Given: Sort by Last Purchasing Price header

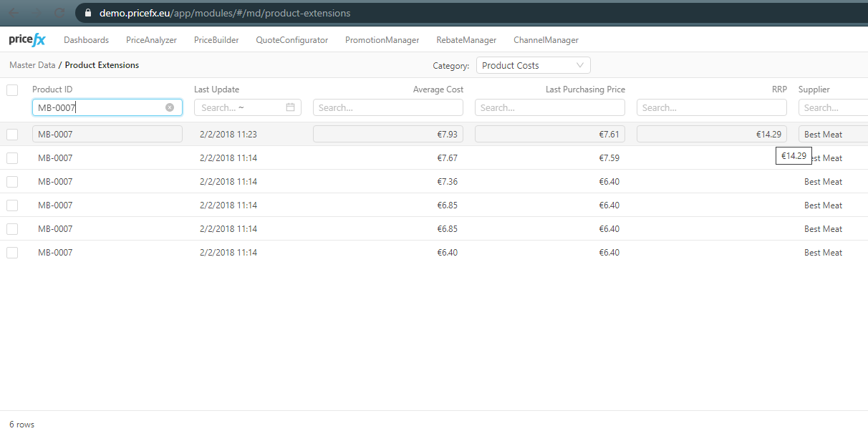Looking at the screenshot, I should click(585, 89).
